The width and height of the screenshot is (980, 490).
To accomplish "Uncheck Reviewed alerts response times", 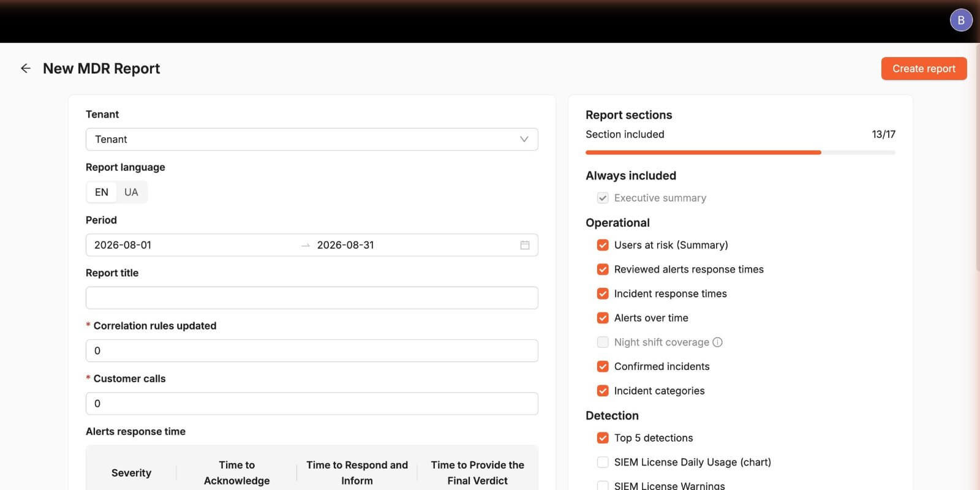I will 603,269.
